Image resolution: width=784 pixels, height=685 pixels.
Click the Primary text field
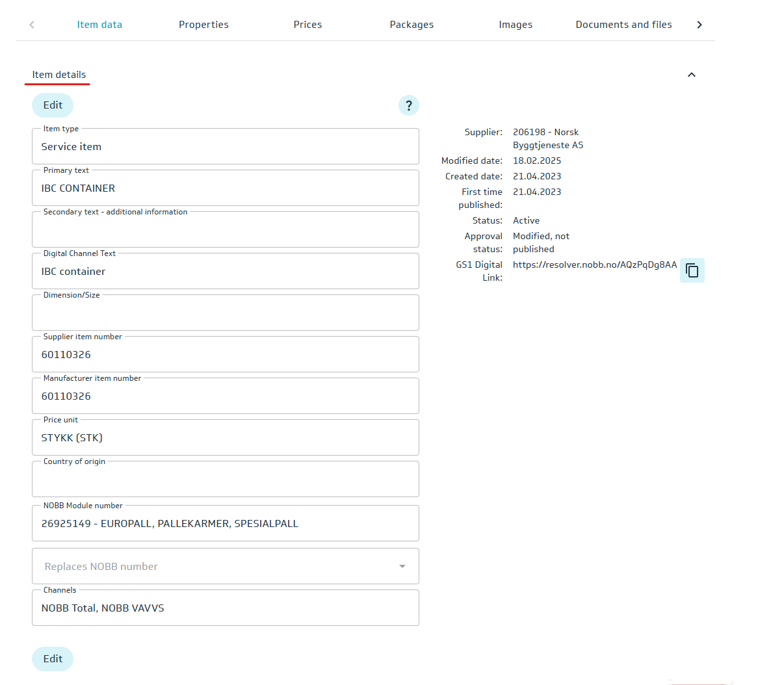[x=225, y=188]
